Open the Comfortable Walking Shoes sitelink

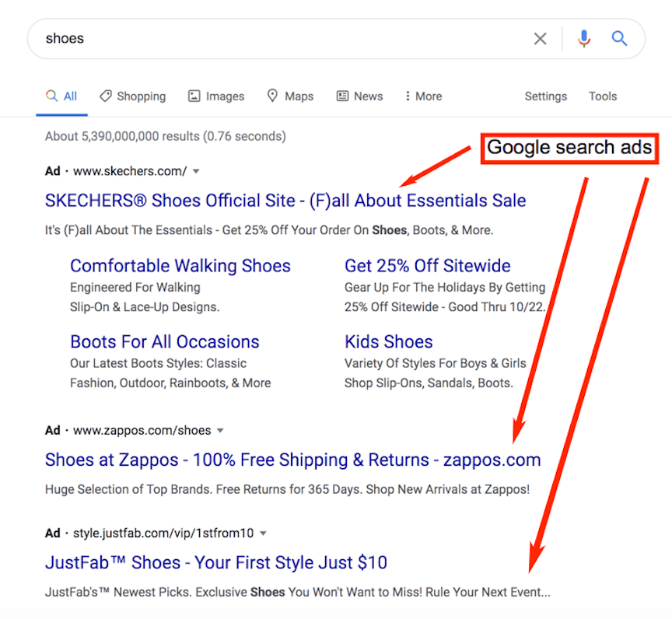coord(180,265)
